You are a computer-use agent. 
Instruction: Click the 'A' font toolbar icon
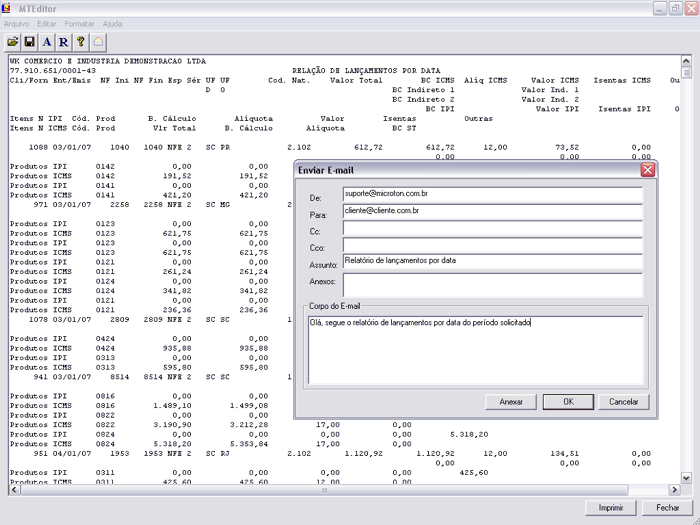click(47, 42)
